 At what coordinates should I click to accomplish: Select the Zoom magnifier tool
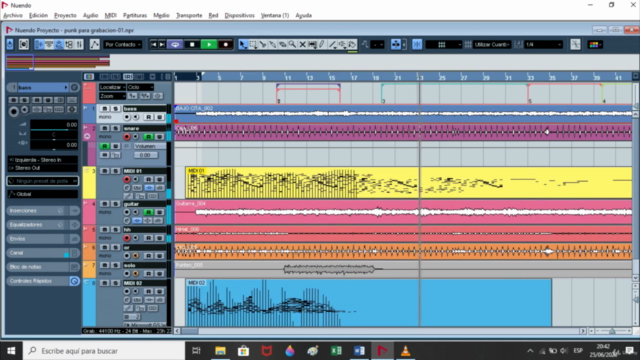click(x=292, y=44)
